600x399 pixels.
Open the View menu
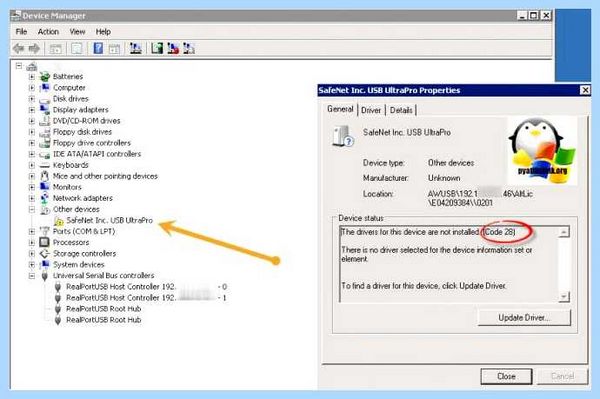point(77,32)
